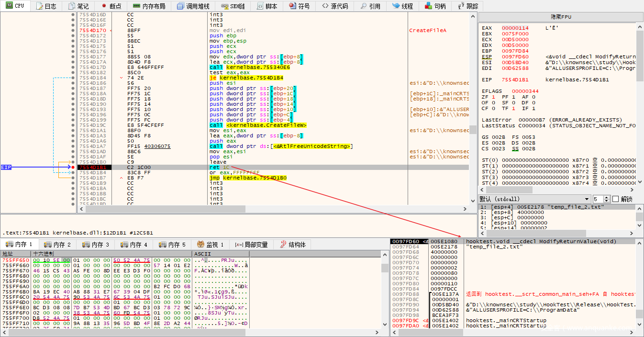The width and height of the screenshot is (644, 337).
Task: Open the 日志 (Log) tab
Action: click(x=46, y=6)
